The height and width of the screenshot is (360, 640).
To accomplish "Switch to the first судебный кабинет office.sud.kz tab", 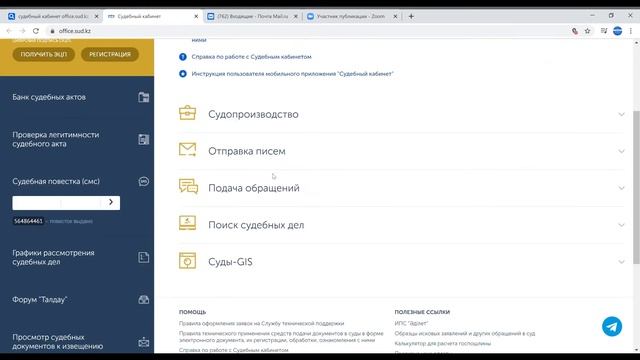I will click(52, 16).
